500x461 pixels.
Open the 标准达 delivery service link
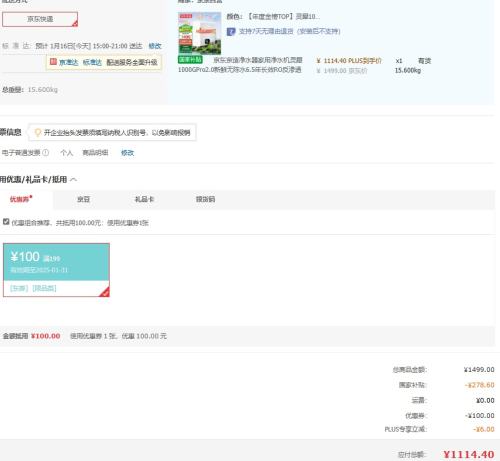tap(92, 62)
